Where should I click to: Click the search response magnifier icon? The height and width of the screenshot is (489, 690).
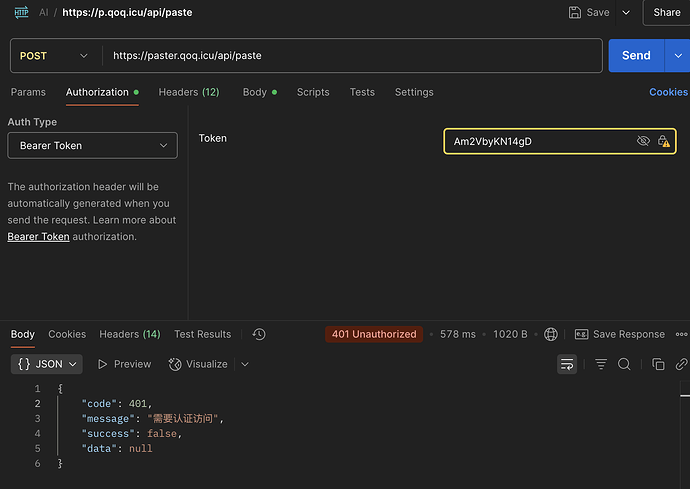tap(624, 364)
